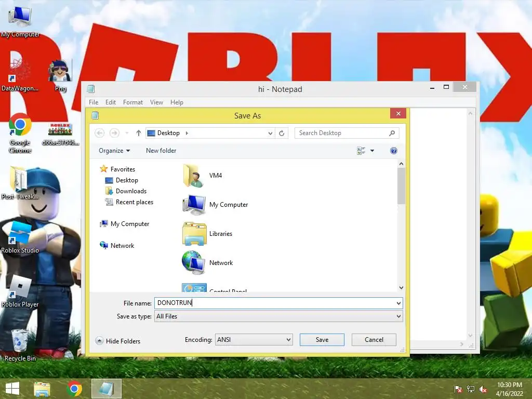
Task: Click the muted volume tray icon
Action: click(x=483, y=389)
